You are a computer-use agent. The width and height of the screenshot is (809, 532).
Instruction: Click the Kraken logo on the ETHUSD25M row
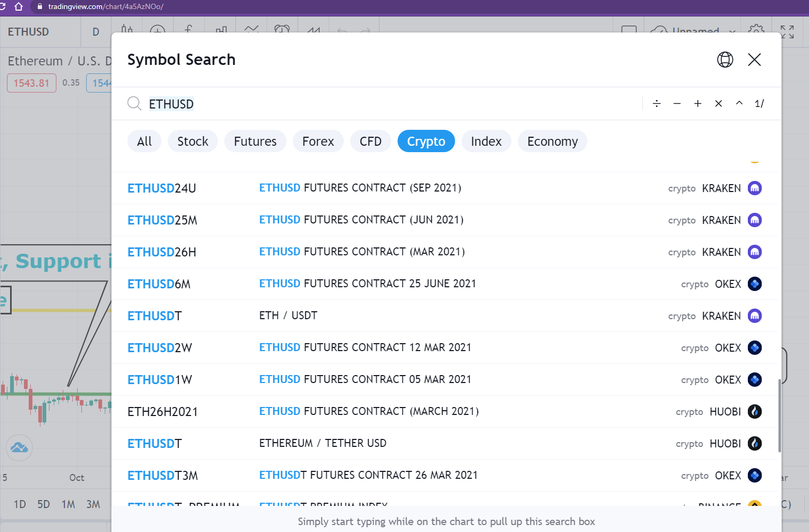pyautogui.click(x=755, y=220)
